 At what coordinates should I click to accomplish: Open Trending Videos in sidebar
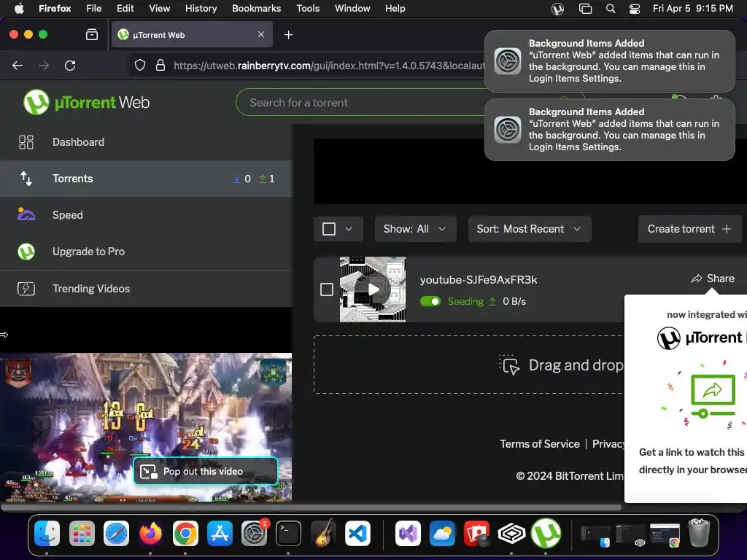(x=146, y=289)
